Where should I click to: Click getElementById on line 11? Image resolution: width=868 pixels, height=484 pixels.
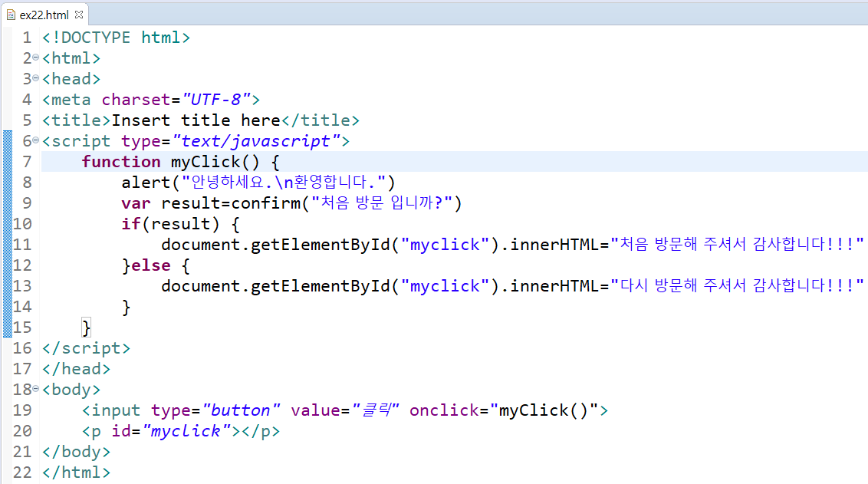pyautogui.click(x=321, y=245)
